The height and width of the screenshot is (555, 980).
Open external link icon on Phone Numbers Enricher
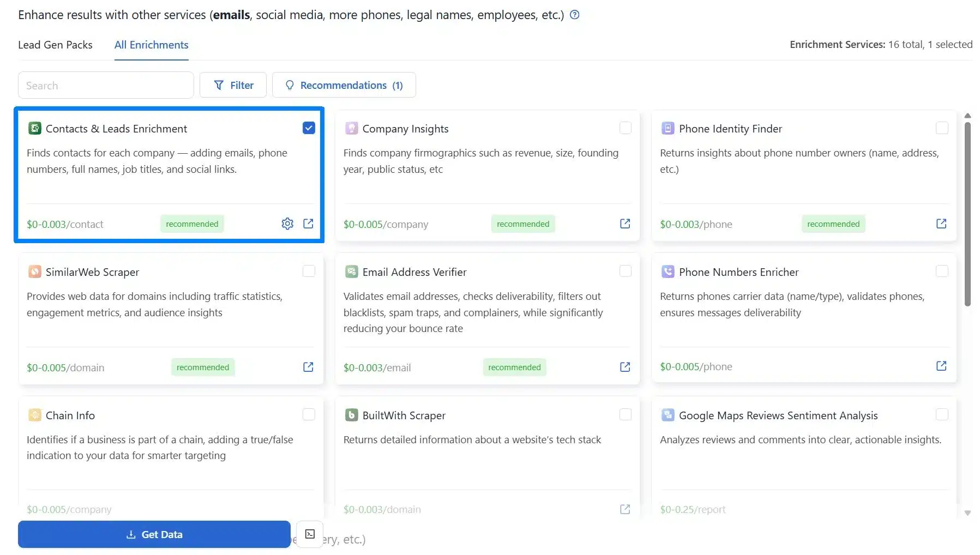coord(941,366)
